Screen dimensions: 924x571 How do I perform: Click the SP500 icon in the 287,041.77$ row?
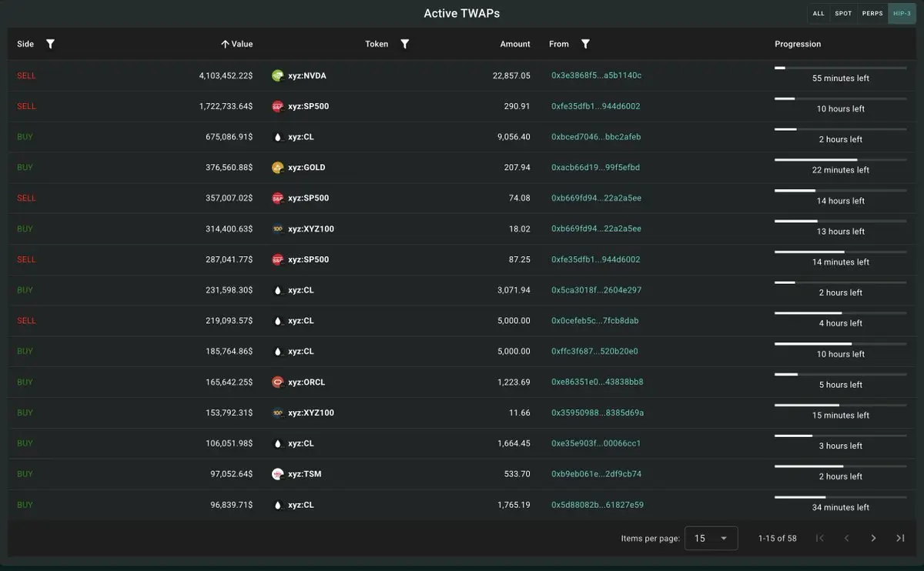click(278, 259)
